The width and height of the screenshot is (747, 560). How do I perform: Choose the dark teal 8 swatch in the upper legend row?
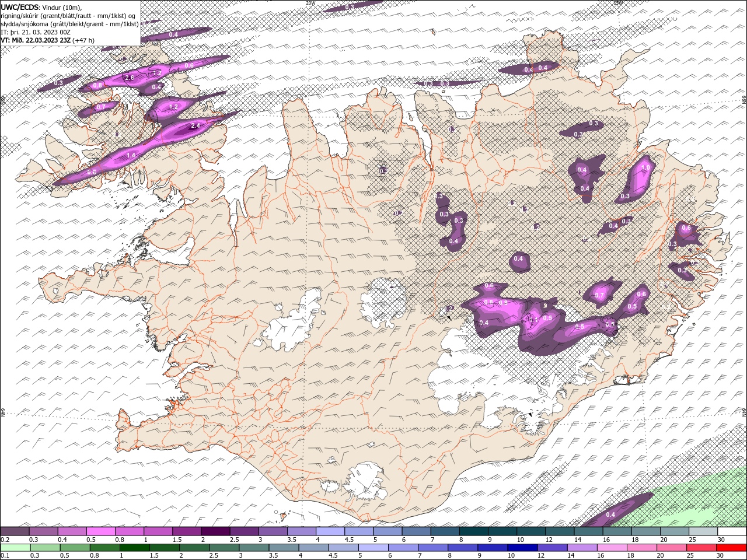(473, 531)
